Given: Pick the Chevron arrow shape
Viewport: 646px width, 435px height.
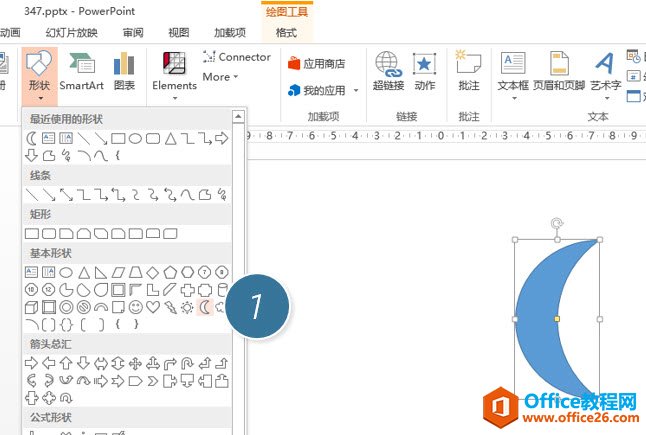Looking at the screenshot, I should click(x=153, y=381).
